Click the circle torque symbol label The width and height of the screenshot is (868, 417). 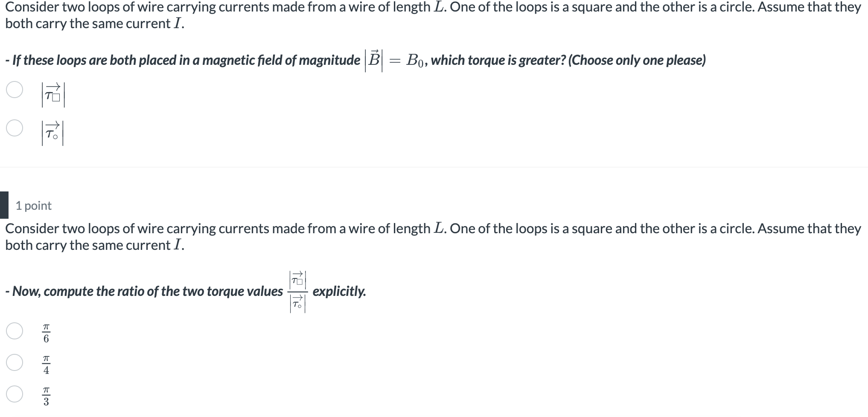53,132
